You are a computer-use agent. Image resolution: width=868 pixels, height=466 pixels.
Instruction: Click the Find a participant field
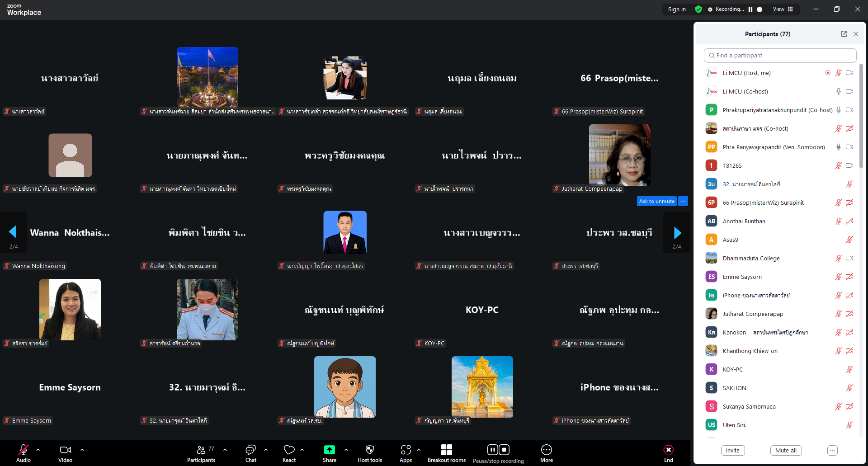(x=780, y=55)
